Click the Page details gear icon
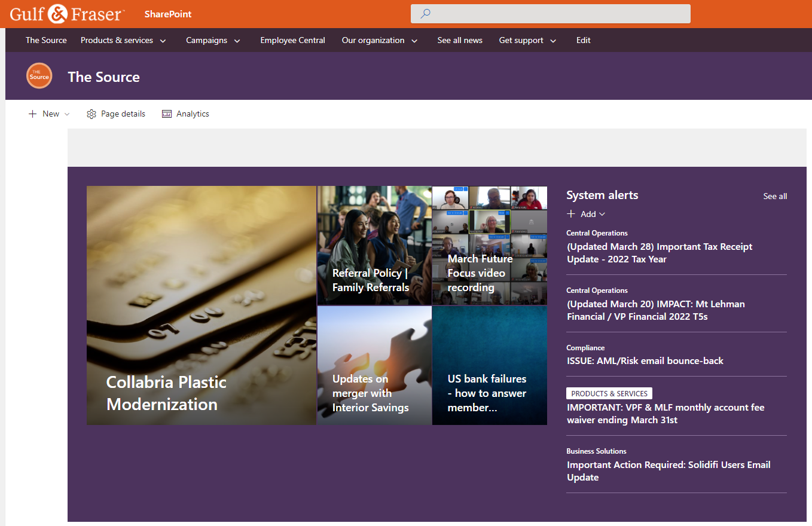 (91, 114)
